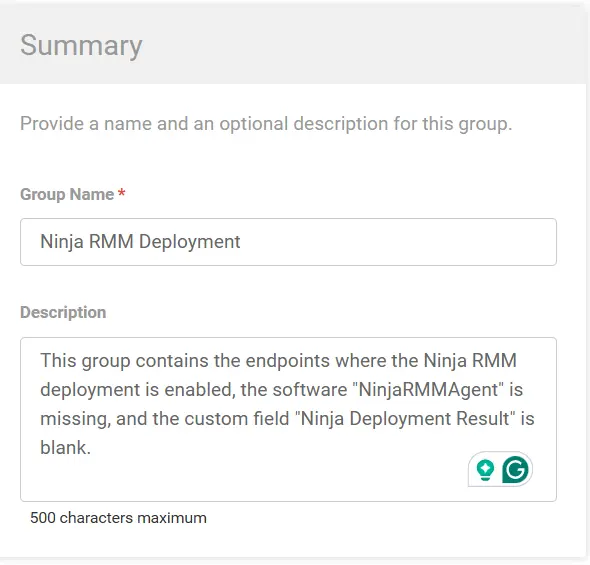The image size is (590, 565).
Task: Click the Group Name label
Action: coord(67,194)
